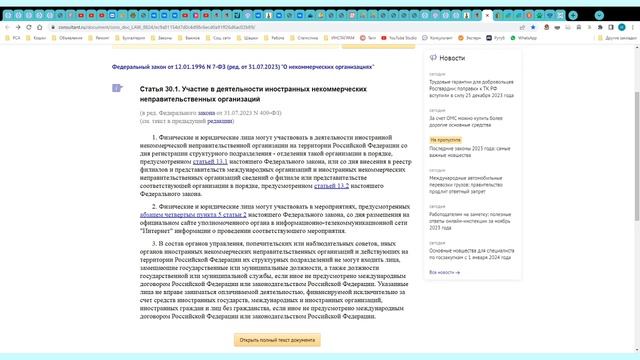Viewport: 640px width, 360px height.
Task: Expand the other bookmarks folder at right
Action: pyautogui.click(x=617, y=38)
